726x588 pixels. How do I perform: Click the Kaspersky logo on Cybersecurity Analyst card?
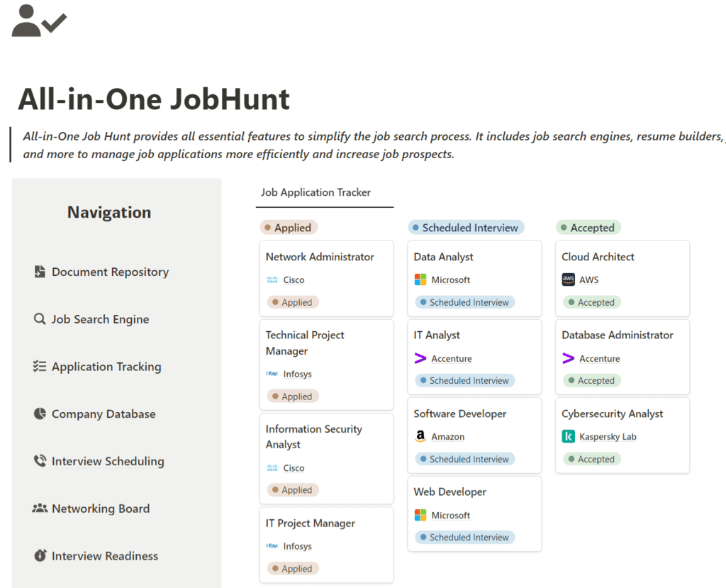567,436
